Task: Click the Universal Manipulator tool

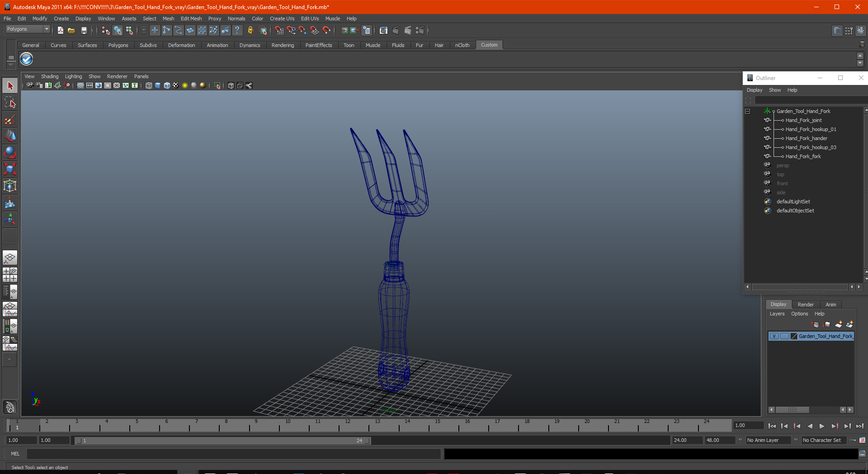Action: pyautogui.click(x=10, y=186)
